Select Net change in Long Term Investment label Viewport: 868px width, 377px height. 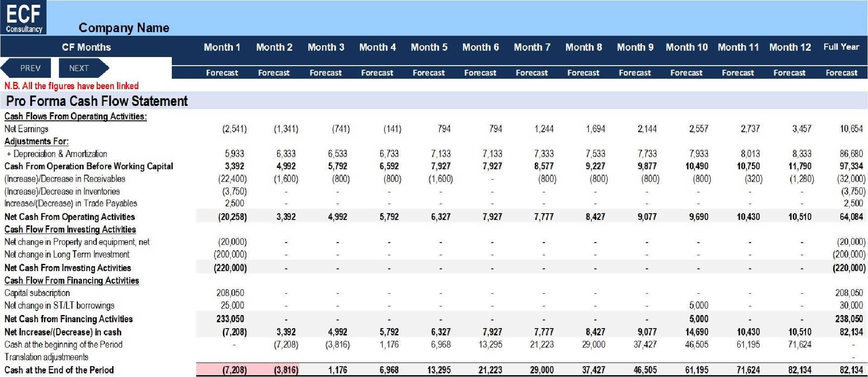[x=67, y=254]
